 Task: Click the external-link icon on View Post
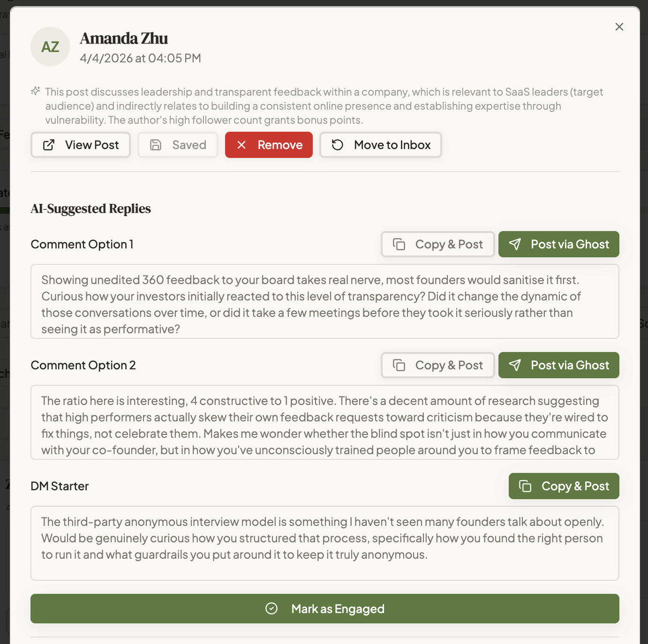coord(49,145)
